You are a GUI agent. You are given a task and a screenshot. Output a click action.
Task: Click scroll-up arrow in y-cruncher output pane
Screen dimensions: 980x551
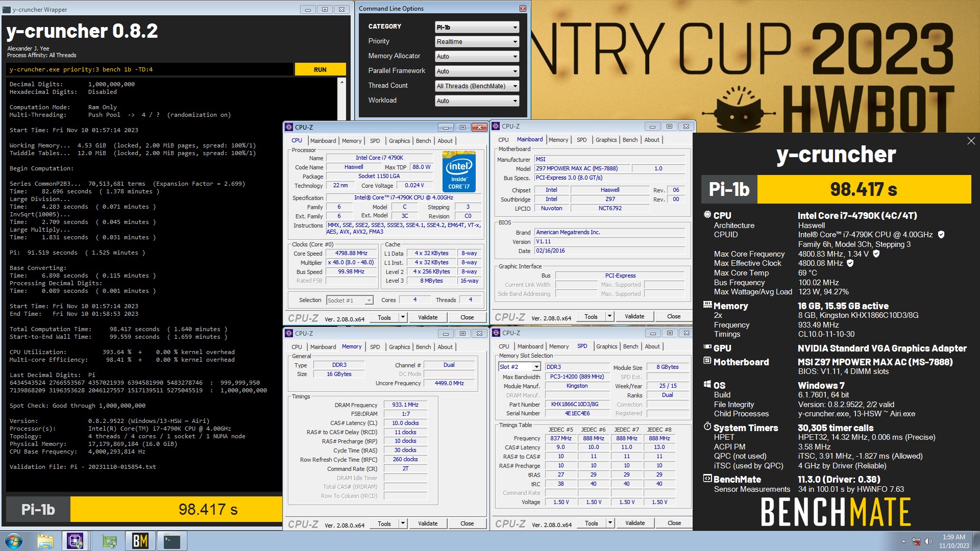(342, 82)
